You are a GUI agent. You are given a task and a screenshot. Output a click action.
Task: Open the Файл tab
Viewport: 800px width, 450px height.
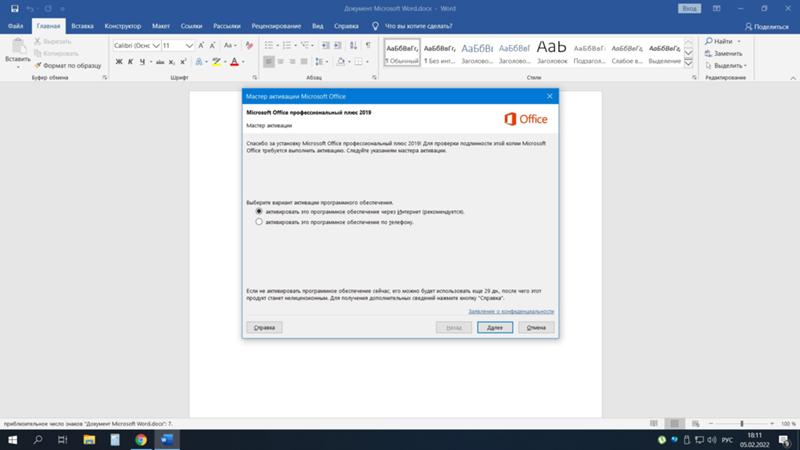pos(15,26)
